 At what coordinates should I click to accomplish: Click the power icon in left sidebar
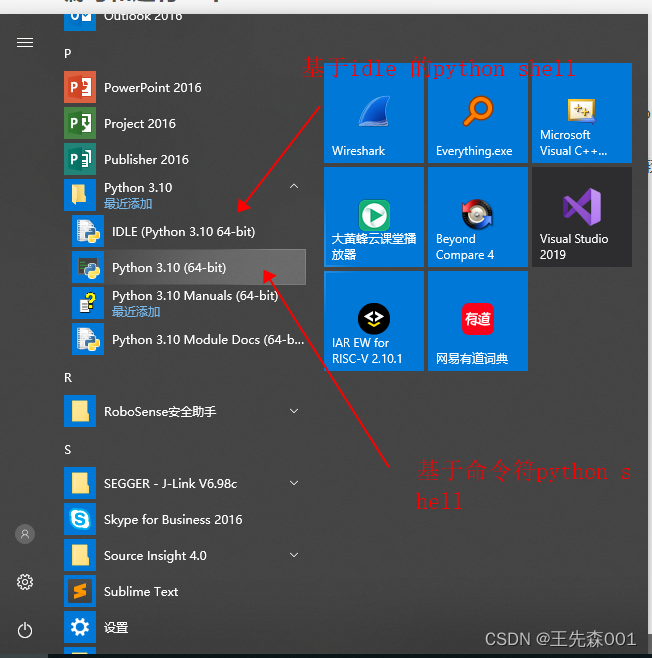(25, 630)
